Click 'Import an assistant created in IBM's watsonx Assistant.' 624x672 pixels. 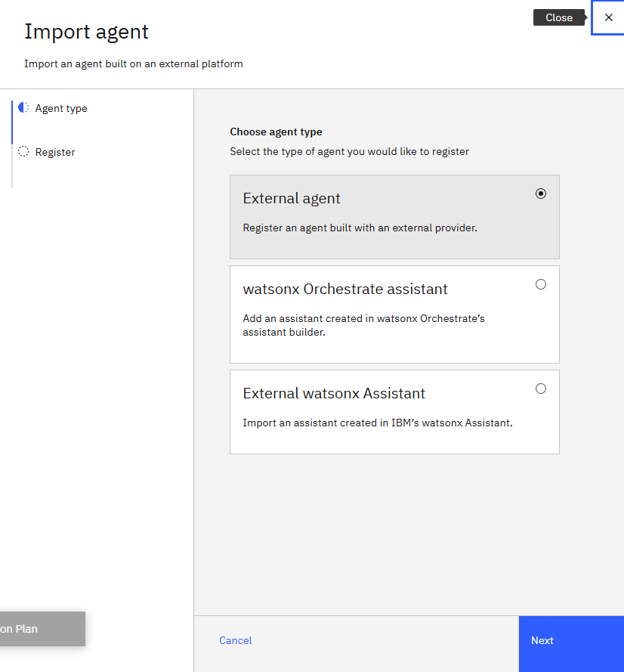[378, 423]
